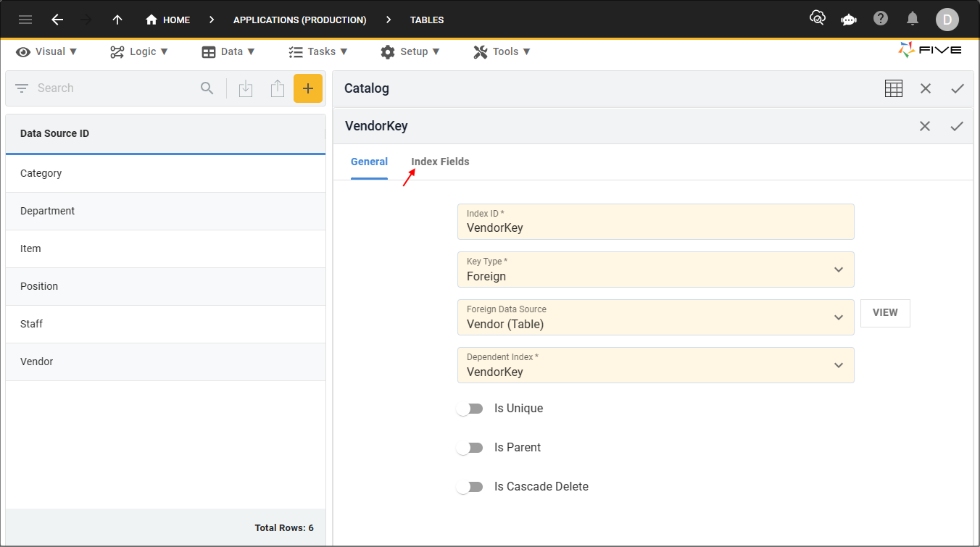980x547 pixels.
Task: Open Applications (Production) breadcrumb
Action: pyautogui.click(x=300, y=20)
